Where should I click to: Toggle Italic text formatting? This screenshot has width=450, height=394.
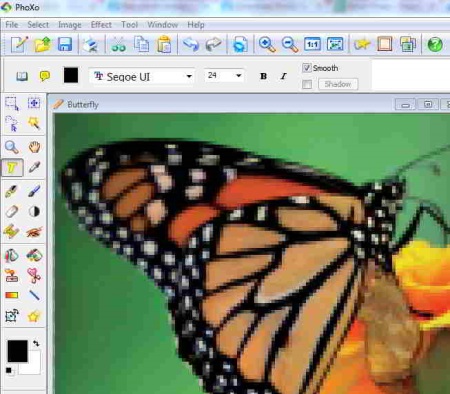283,76
